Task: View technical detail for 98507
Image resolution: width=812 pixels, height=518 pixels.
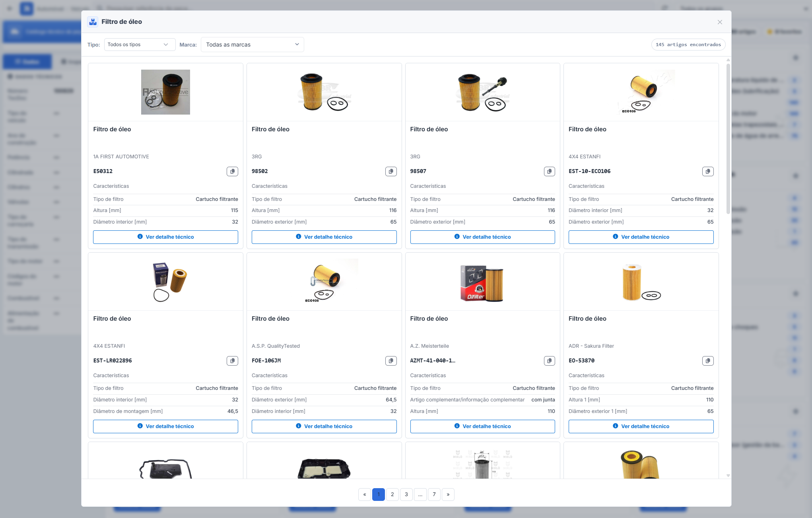Action: coord(482,237)
